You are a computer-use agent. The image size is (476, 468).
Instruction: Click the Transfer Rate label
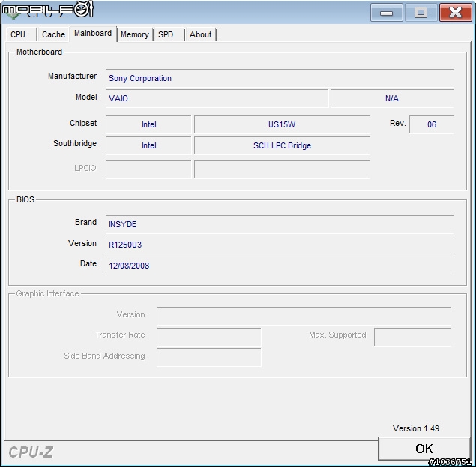click(x=120, y=334)
